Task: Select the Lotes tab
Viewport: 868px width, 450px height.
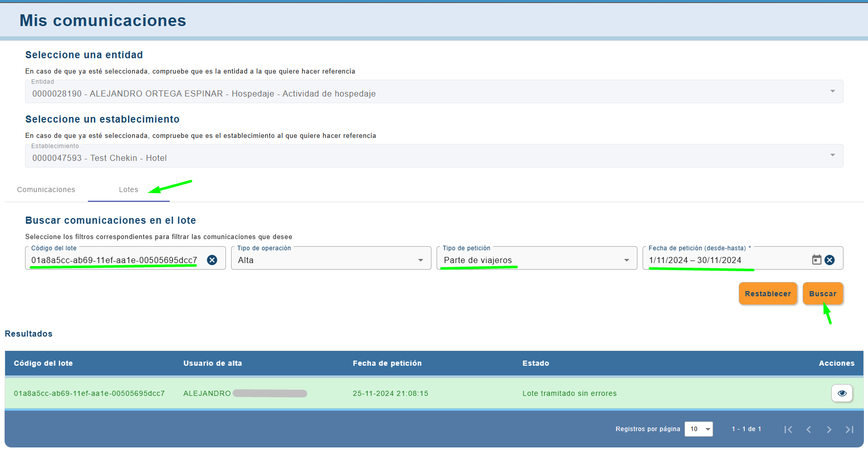Action: coord(128,190)
